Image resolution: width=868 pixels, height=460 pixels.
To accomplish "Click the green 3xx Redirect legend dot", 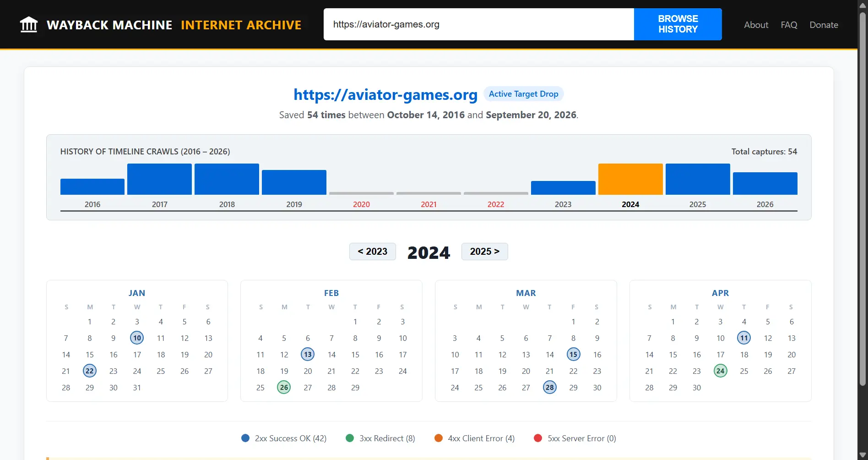I will pyautogui.click(x=350, y=438).
